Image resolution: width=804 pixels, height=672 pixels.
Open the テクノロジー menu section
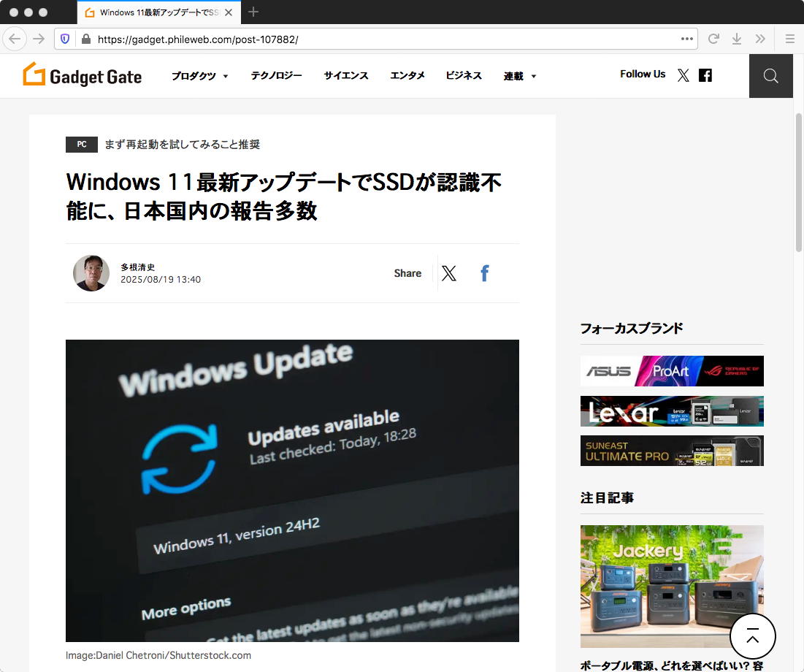276,75
